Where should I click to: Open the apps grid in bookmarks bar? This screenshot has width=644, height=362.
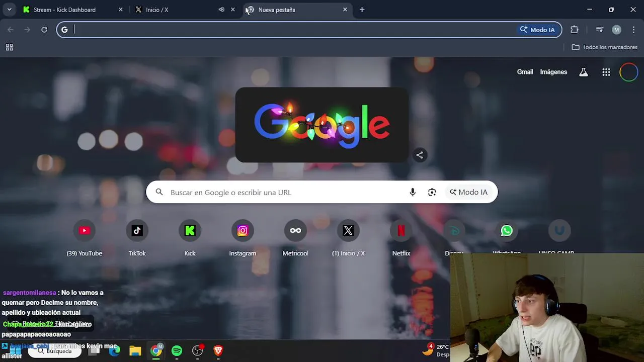[x=9, y=47]
